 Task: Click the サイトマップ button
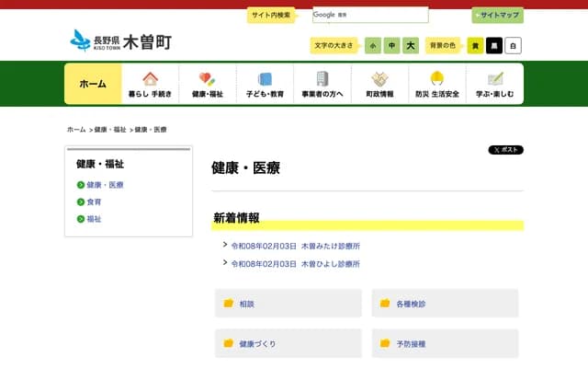click(497, 16)
